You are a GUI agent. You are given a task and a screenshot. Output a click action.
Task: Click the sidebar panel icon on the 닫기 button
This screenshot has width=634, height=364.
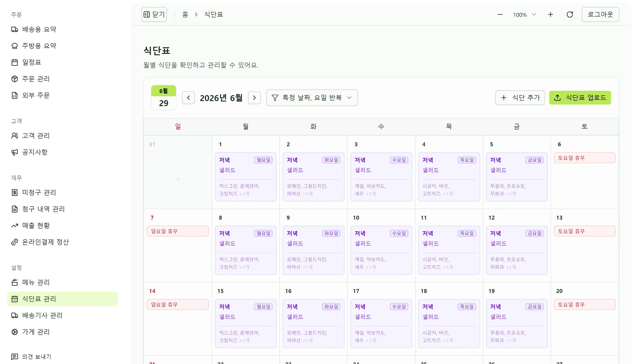point(147,14)
